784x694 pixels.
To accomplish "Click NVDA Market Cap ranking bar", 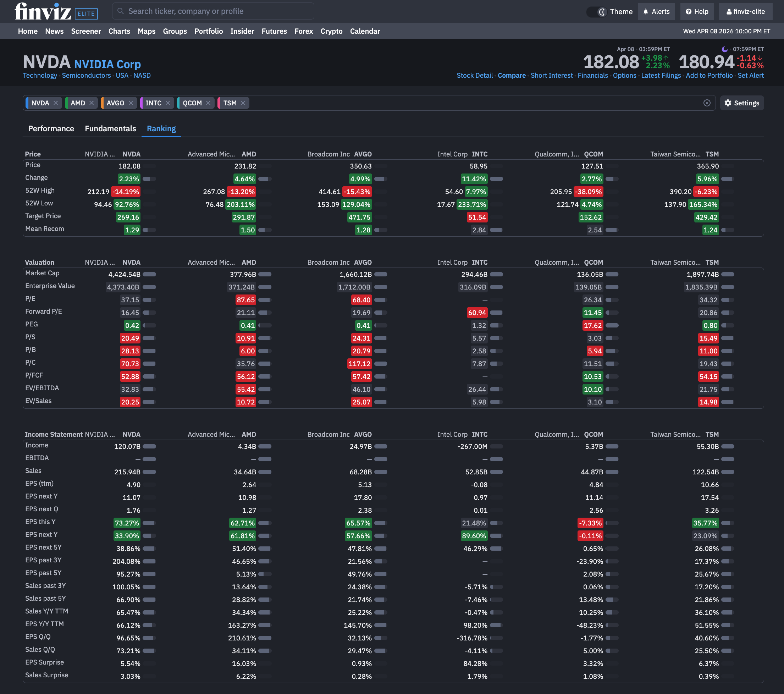I will (x=149, y=274).
